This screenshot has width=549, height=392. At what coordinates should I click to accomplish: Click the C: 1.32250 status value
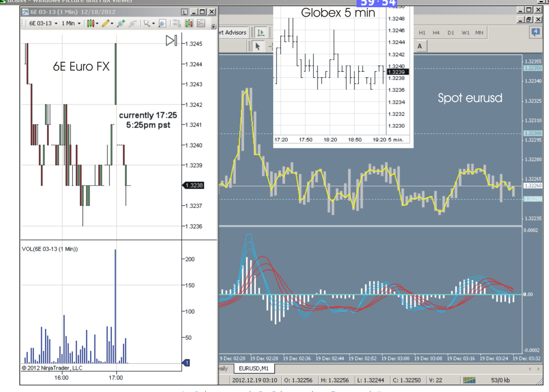[407, 380]
